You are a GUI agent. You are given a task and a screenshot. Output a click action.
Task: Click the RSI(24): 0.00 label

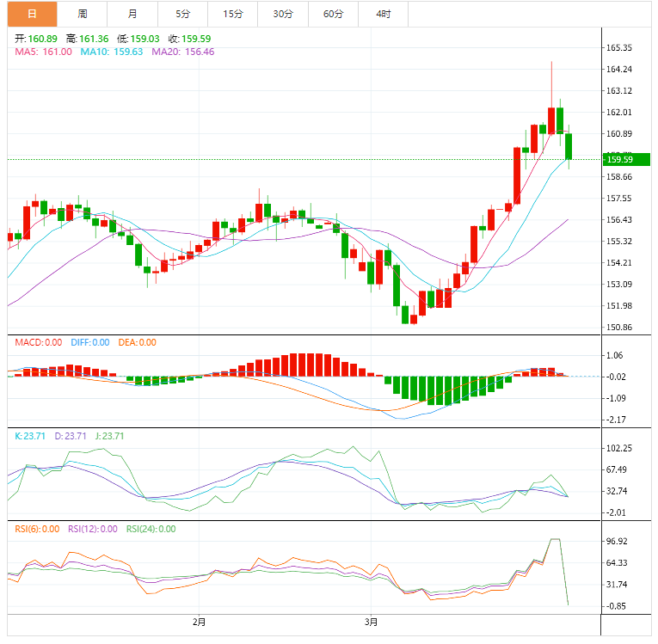151,529
